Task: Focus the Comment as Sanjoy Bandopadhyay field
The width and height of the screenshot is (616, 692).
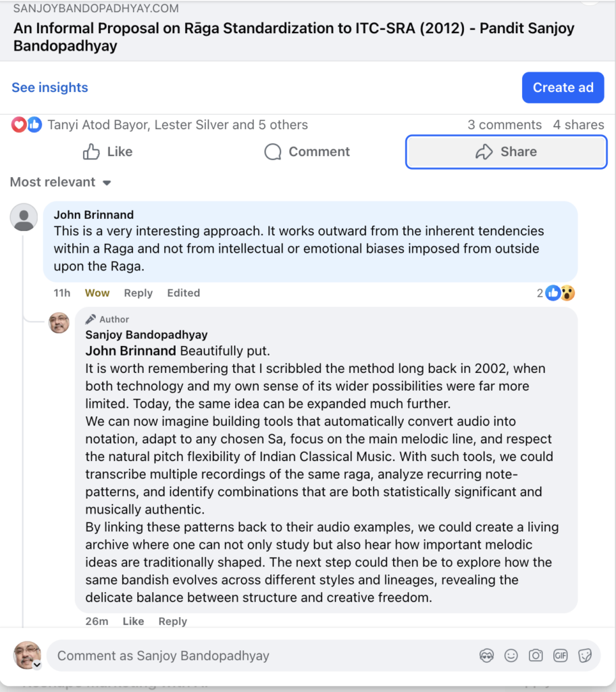Action: pyautogui.click(x=257, y=656)
